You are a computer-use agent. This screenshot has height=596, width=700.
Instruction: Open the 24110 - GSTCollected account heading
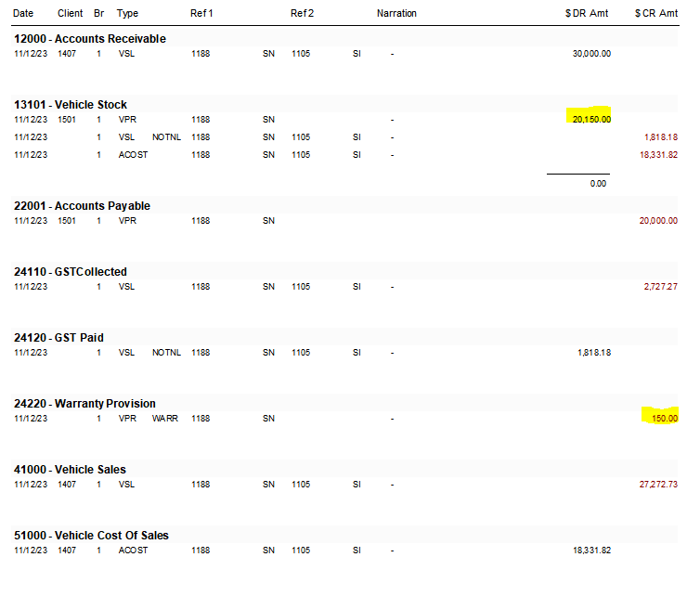pyautogui.click(x=71, y=272)
